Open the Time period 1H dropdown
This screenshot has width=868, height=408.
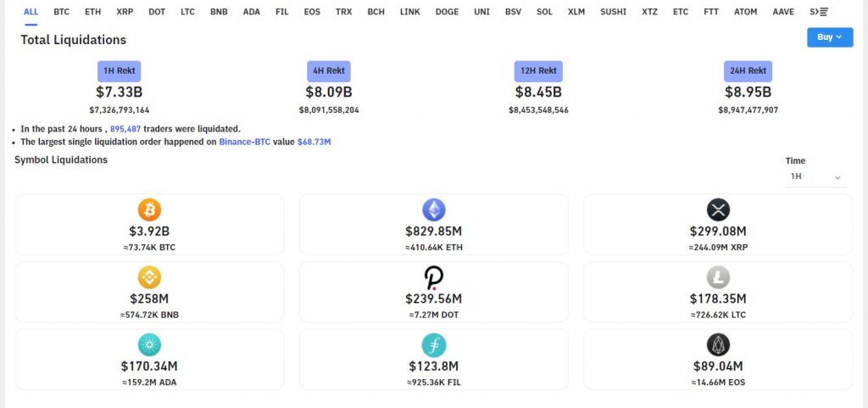click(816, 176)
